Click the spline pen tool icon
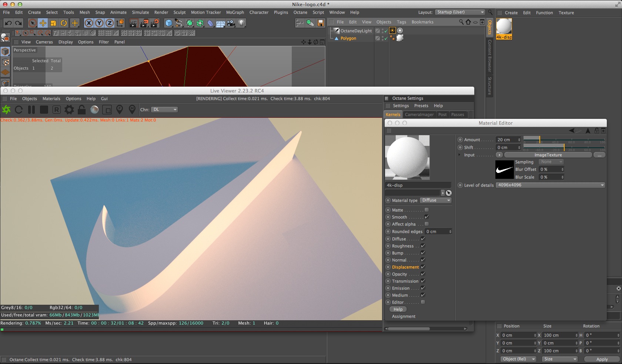This screenshot has width=622, height=364. tap(179, 23)
